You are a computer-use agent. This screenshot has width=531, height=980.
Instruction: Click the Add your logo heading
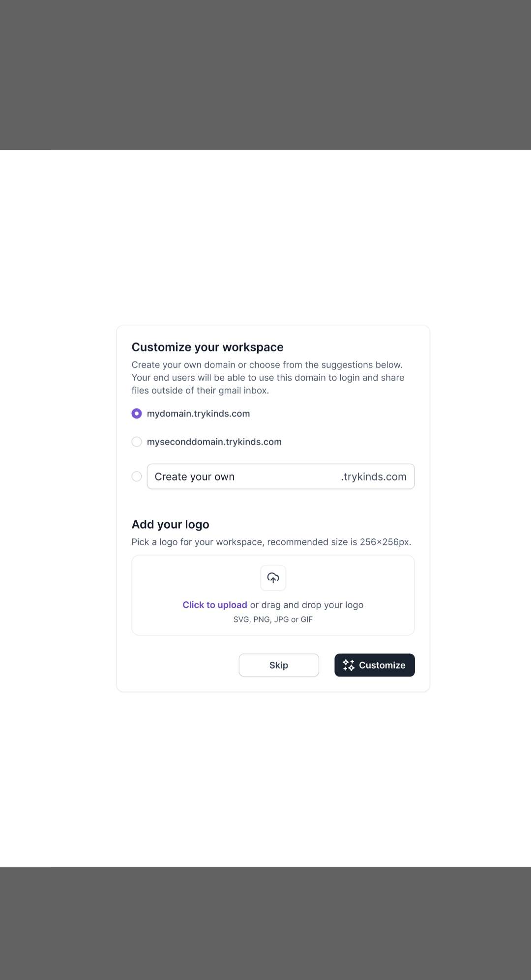point(170,525)
